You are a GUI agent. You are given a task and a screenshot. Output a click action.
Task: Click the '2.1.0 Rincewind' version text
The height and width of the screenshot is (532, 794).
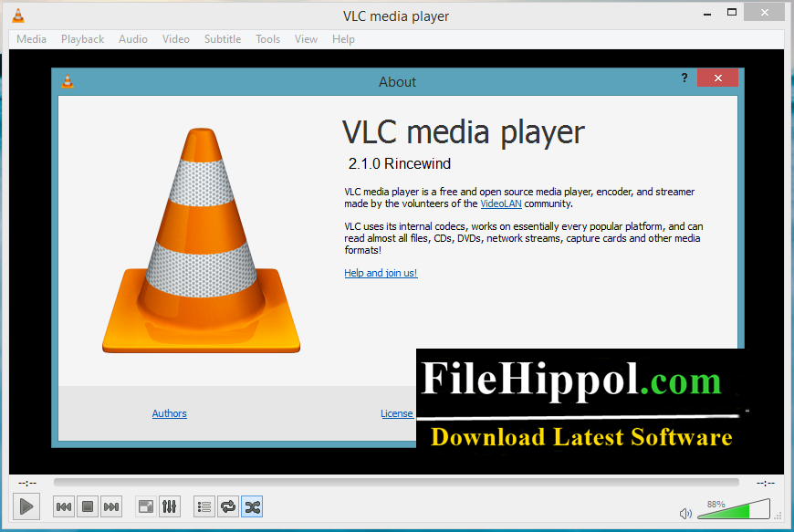[x=400, y=163]
